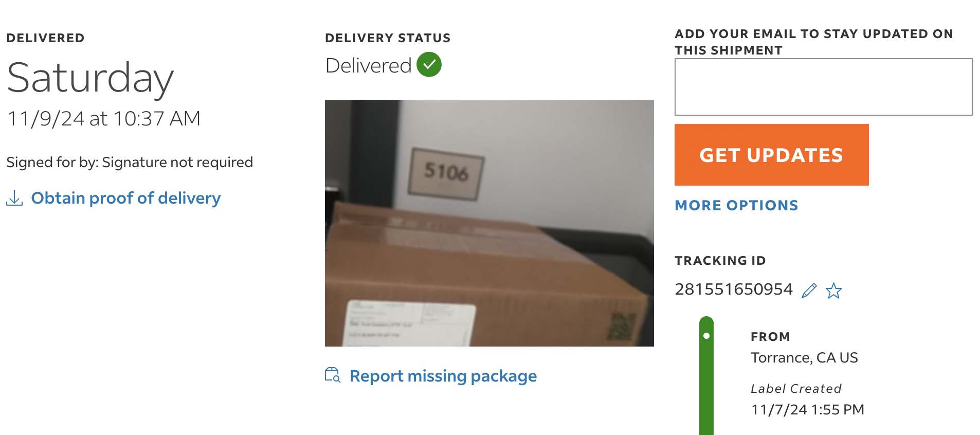The width and height of the screenshot is (980, 435).
Task: Toggle the star to add to watch list
Action: click(833, 291)
